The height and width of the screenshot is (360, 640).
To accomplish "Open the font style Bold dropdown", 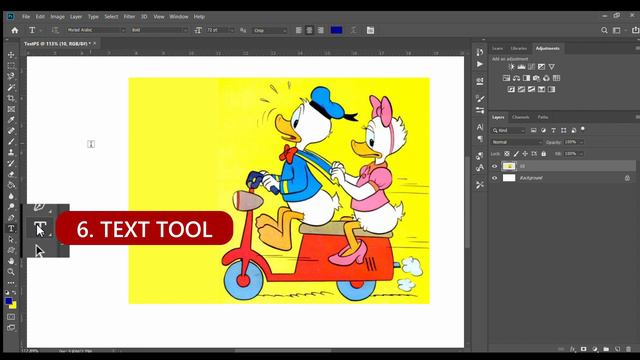I will 159,30.
